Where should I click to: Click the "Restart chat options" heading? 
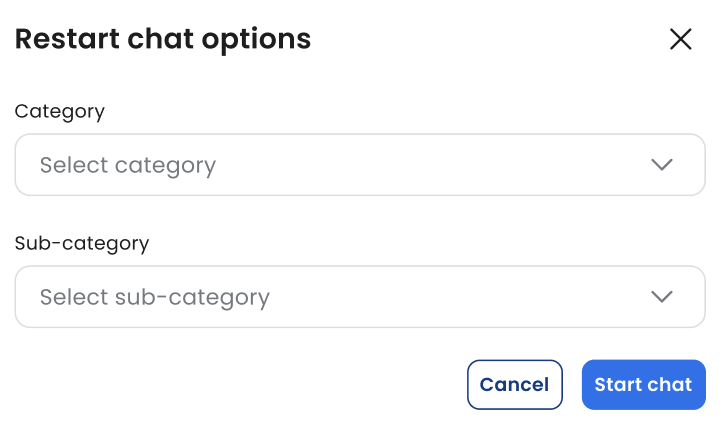(163, 39)
